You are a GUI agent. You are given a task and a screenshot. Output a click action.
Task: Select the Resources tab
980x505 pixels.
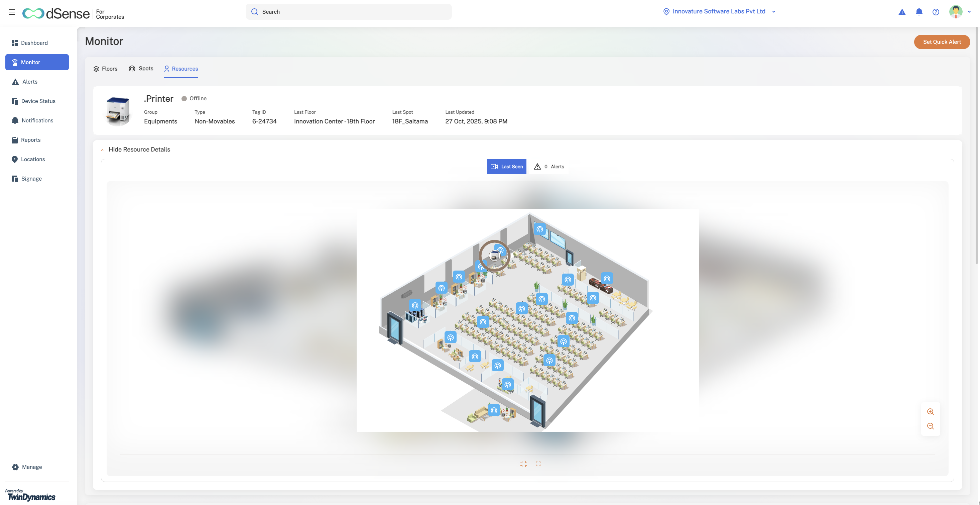pyautogui.click(x=181, y=69)
